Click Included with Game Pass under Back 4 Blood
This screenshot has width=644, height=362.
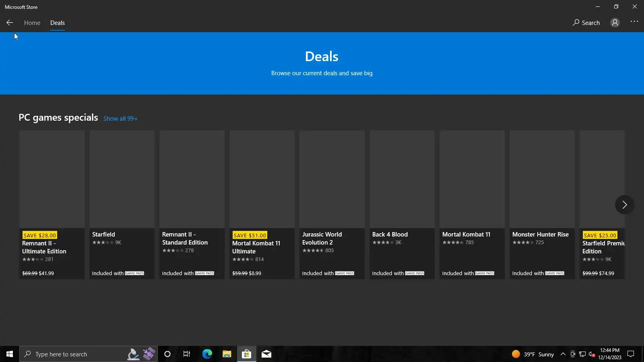[398, 274]
